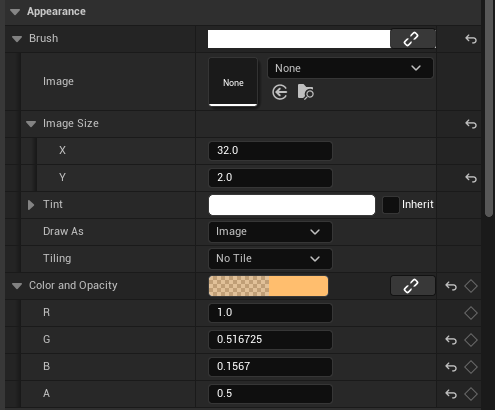This screenshot has height=410, width=495.
Task: Click the Image Size X input field
Action: tap(270, 151)
